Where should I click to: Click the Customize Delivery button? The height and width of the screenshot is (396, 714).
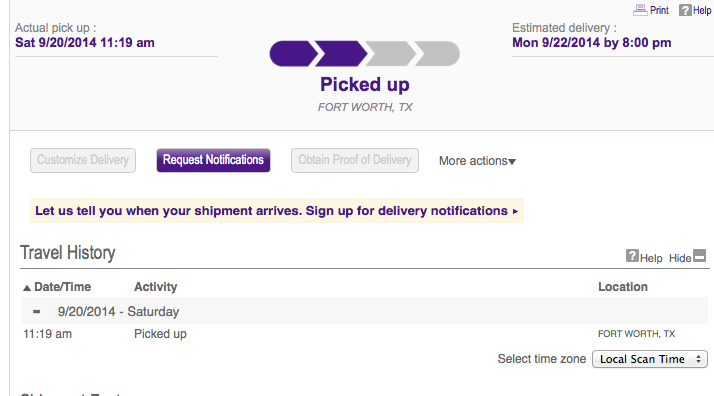click(x=83, y=160)
